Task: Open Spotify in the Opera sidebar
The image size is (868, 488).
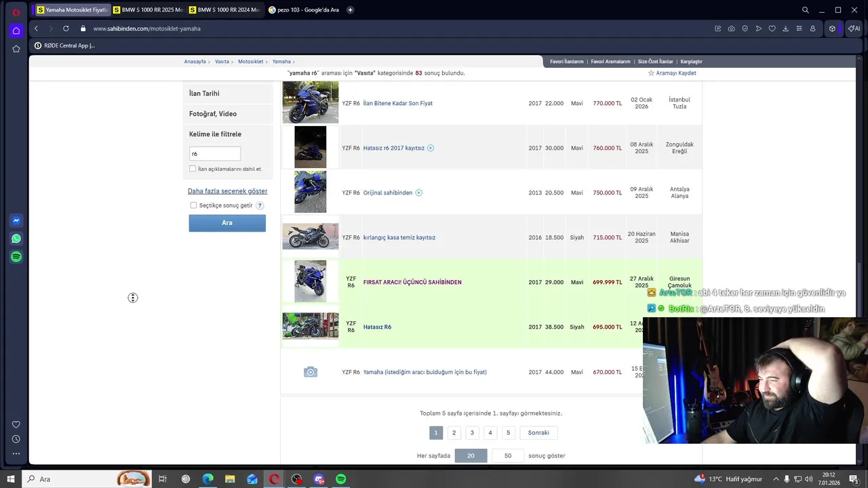Action: coord(16,257)
